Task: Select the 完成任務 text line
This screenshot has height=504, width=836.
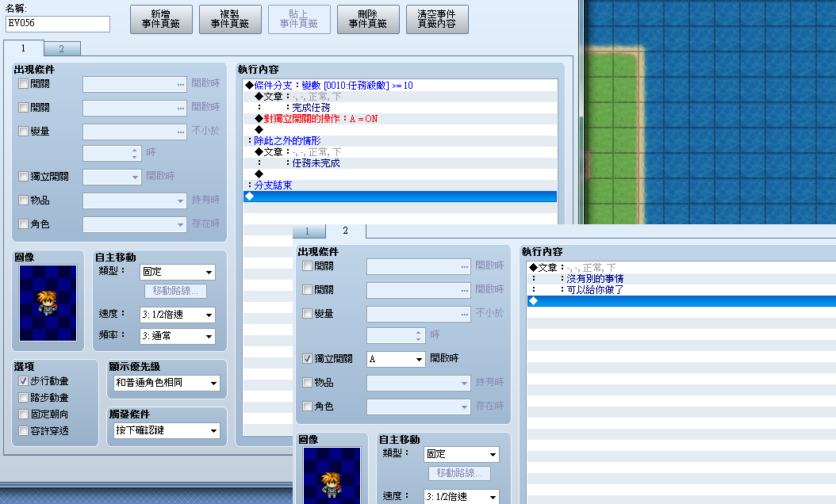Action: [401, 108]
